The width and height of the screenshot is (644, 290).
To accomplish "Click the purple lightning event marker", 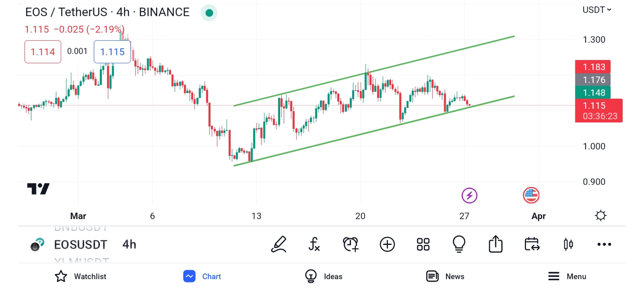I will [470, 195].
